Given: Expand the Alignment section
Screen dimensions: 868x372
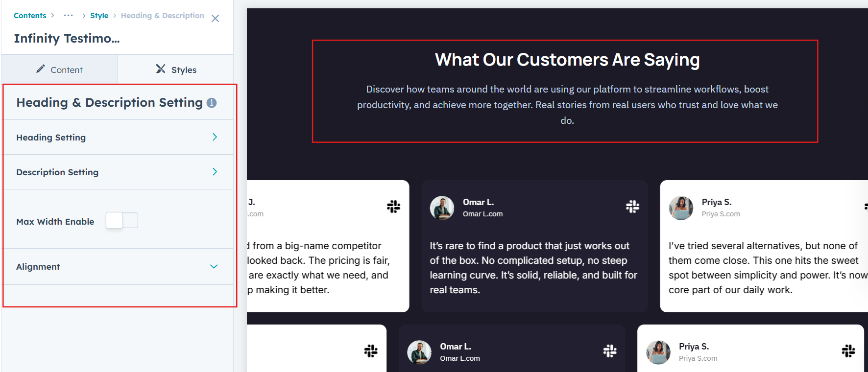Looking at the screenshot, I should [214, 267].
